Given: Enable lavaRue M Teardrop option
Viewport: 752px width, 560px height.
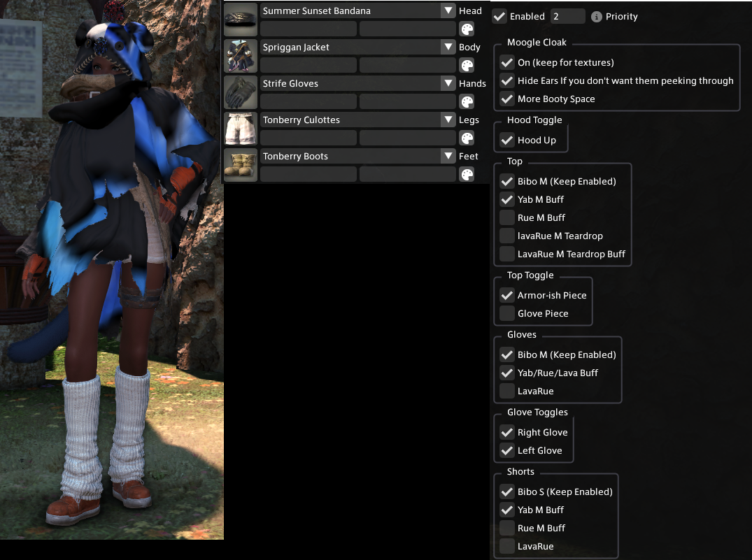Looking at the screenshot, I should (507, 236).
